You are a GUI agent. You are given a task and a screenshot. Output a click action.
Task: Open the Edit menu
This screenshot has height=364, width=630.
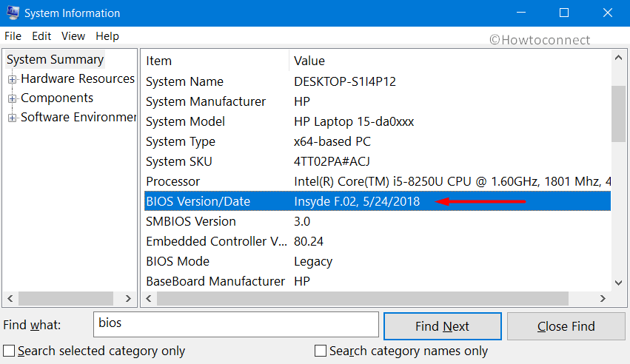coord(41,36)
